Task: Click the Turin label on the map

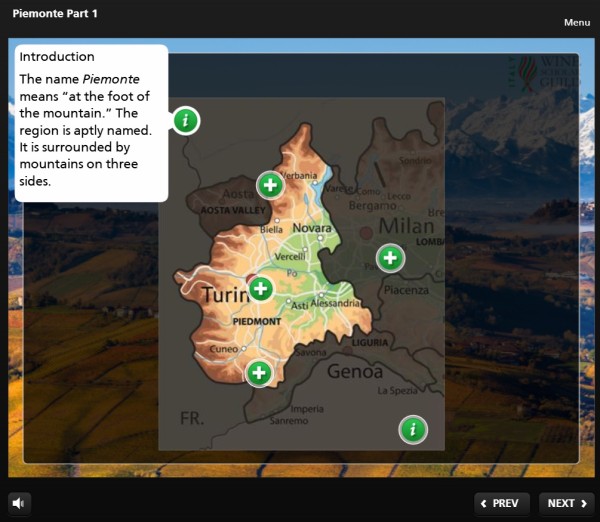Action: (x=225, y=295)
